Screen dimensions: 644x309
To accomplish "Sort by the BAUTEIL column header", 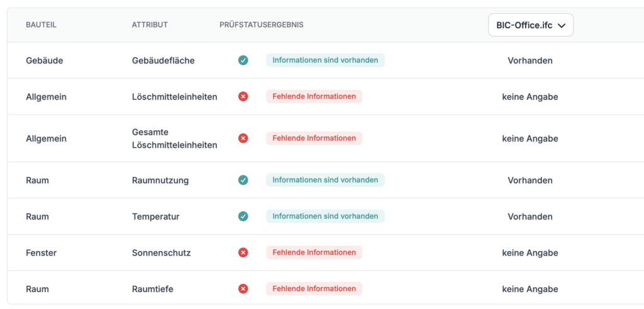I will coord(41,25).
